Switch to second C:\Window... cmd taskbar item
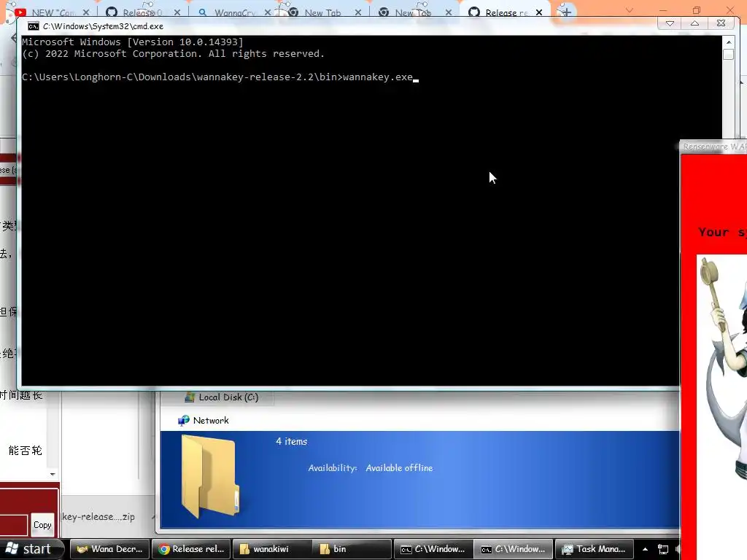Viewport: 747px width, 560px height. tap(514, 549)
